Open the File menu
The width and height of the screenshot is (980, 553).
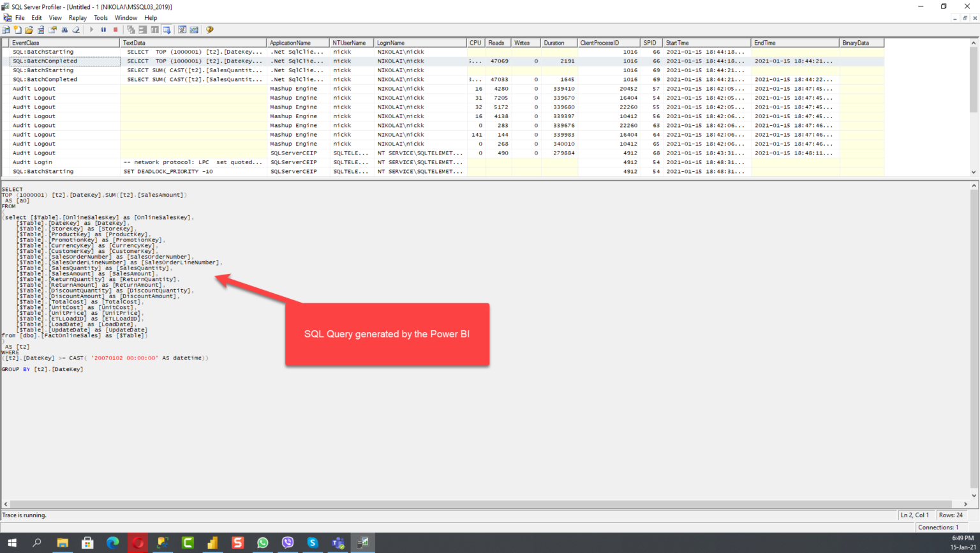20,18
